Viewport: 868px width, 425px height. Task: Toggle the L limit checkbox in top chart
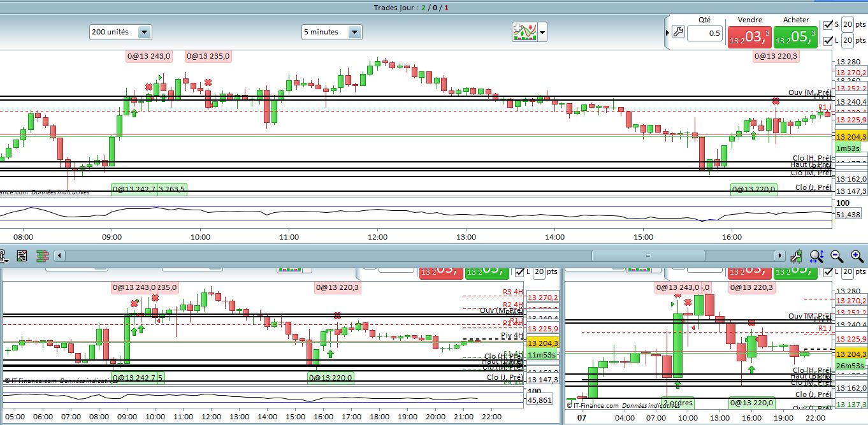[828, 40]
